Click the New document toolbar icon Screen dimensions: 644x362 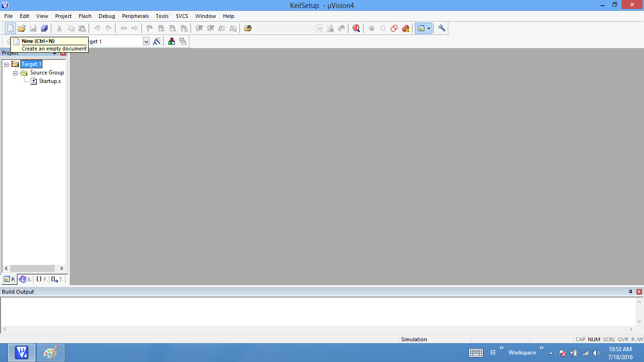coord(10,28)
